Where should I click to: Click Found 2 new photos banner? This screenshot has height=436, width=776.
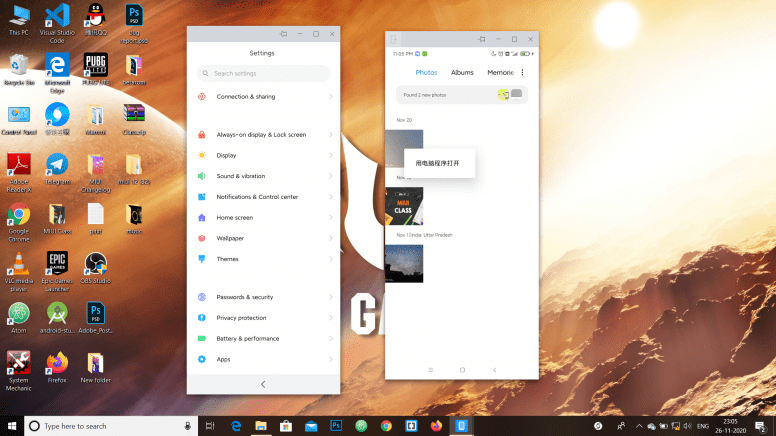coord(462,95)
